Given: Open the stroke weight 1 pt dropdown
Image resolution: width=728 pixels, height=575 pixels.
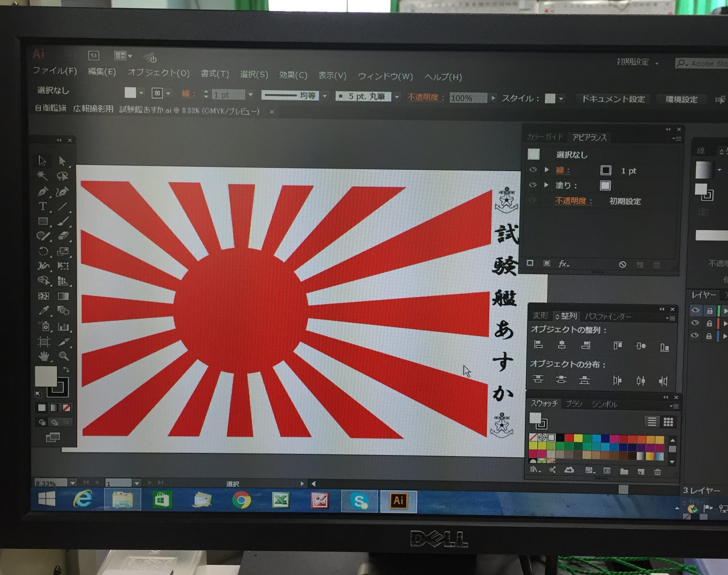Looking at the screenshot, I should click(251, 95).
